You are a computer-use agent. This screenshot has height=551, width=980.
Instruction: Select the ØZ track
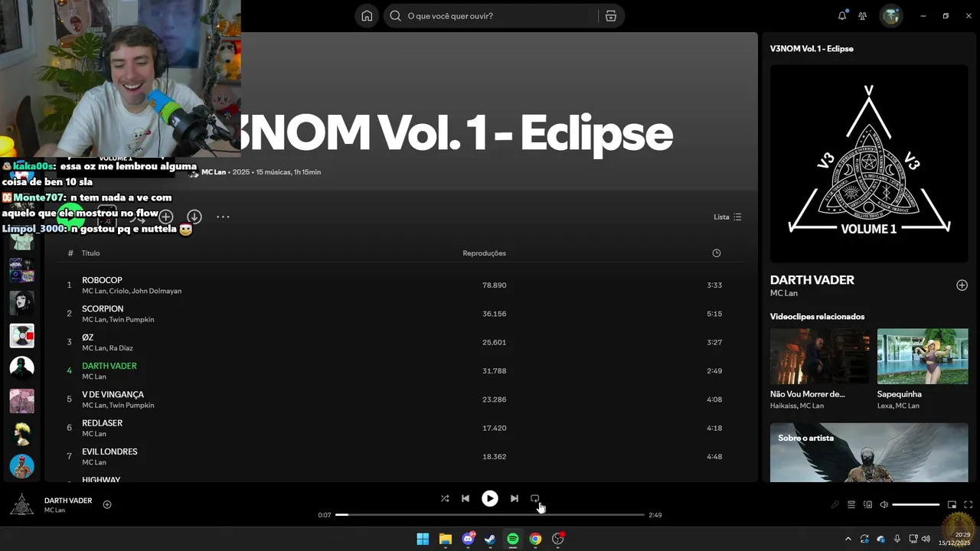pos(88,337)
